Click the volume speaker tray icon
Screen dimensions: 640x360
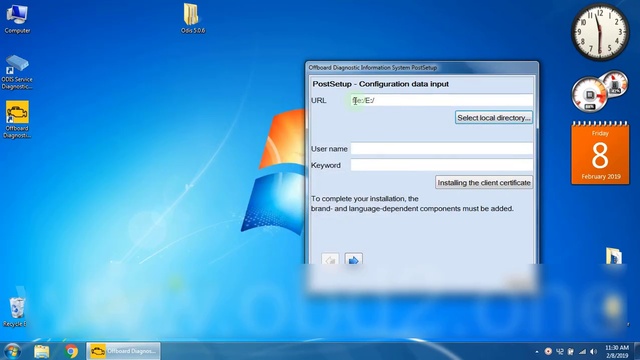click(x=593, y=351)
